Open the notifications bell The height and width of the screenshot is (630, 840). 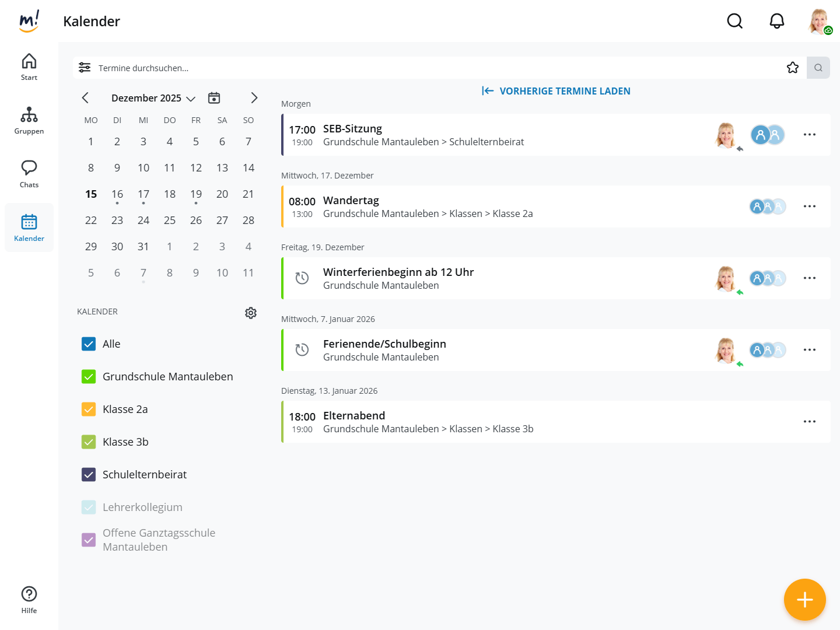[x=776, y=22]
